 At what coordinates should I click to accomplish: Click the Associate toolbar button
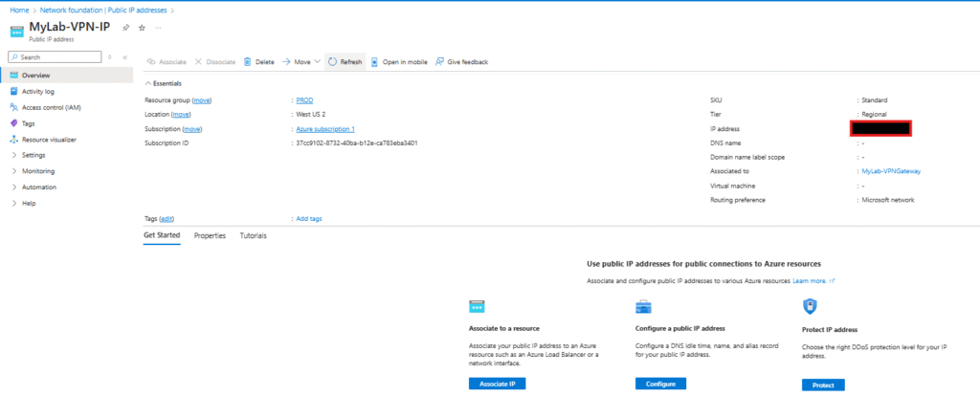[167, 62]
